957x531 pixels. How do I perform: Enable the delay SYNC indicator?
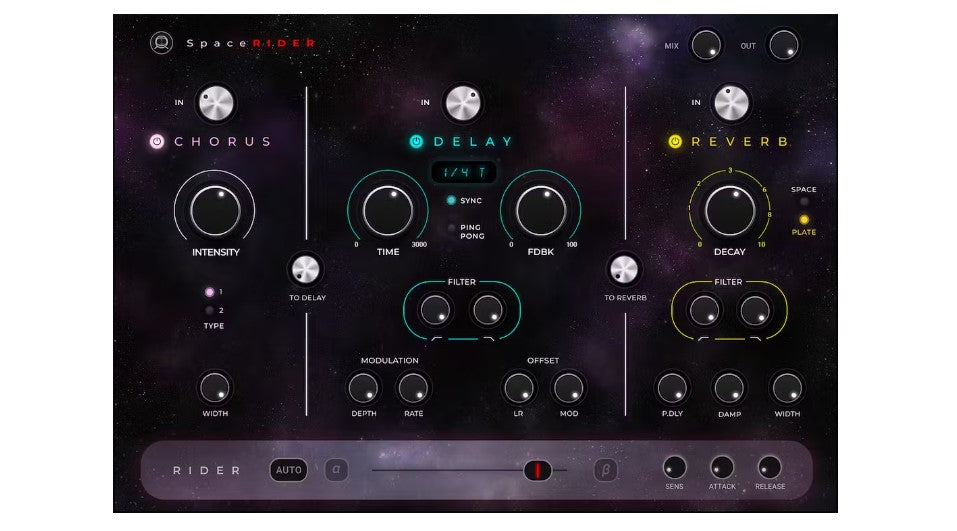451,200
